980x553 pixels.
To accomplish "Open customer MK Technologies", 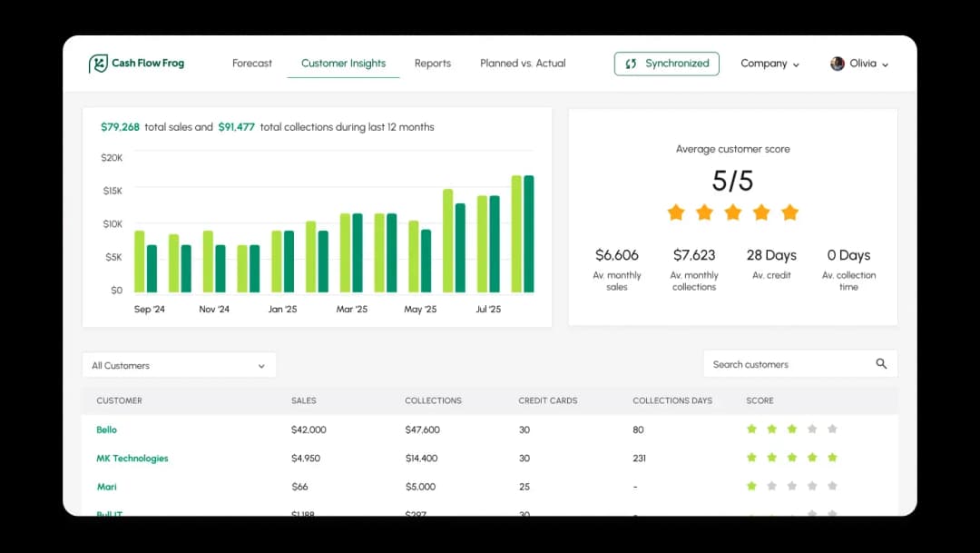I will [x=132, y=458].
